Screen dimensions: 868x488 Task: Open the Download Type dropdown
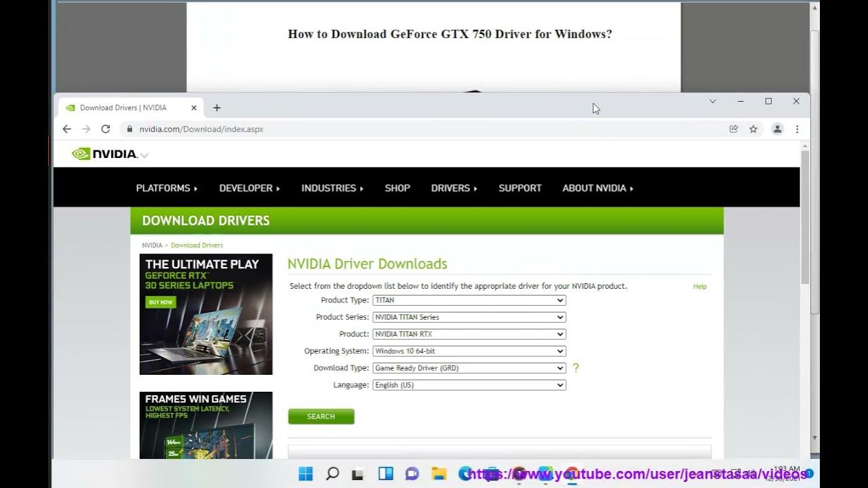(469, 368)
